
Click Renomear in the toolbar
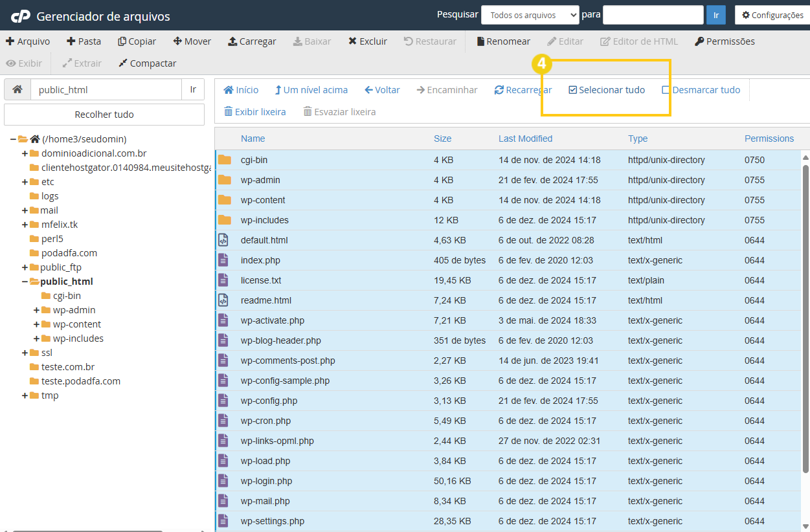504,41
